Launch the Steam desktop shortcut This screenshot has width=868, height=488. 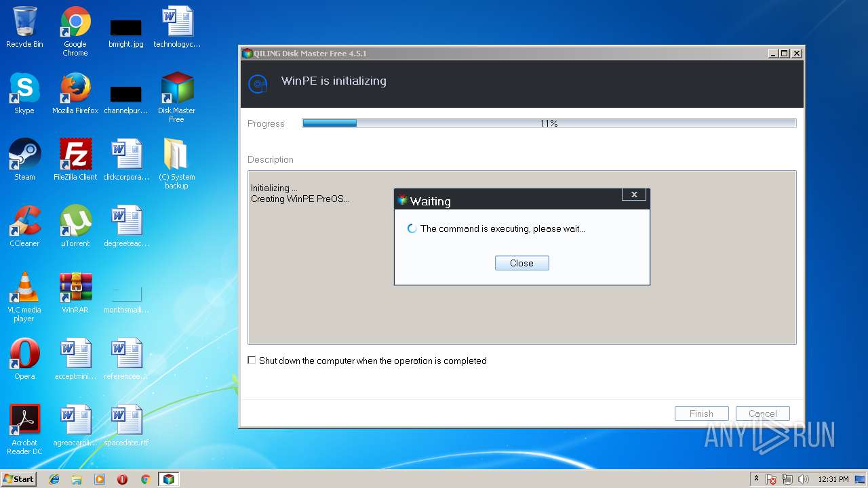click(x=24, y=160)
